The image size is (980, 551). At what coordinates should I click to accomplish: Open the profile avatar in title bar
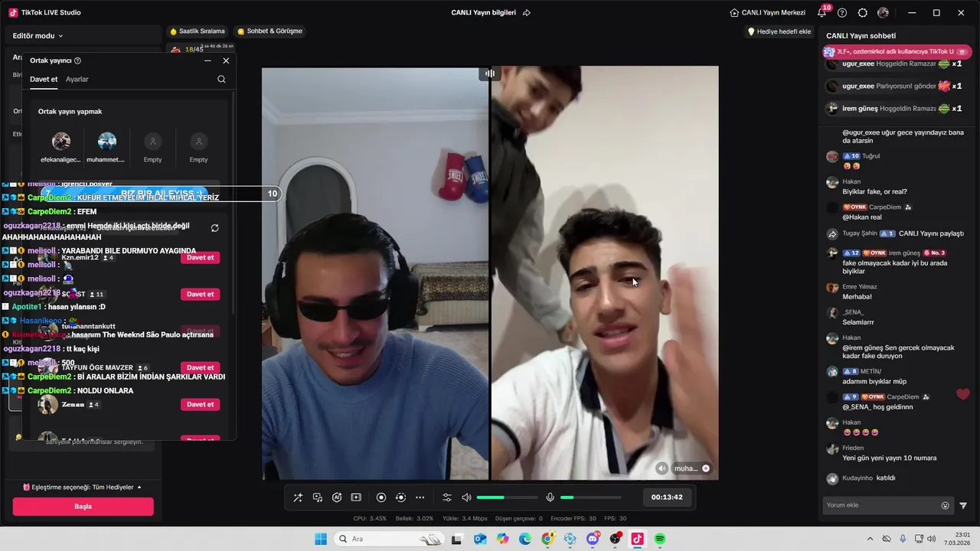coord(884,13)
